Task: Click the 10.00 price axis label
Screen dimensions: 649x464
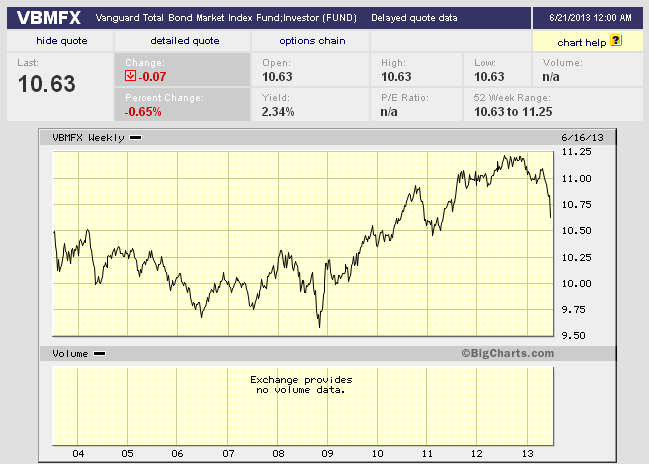Action: 576,284
